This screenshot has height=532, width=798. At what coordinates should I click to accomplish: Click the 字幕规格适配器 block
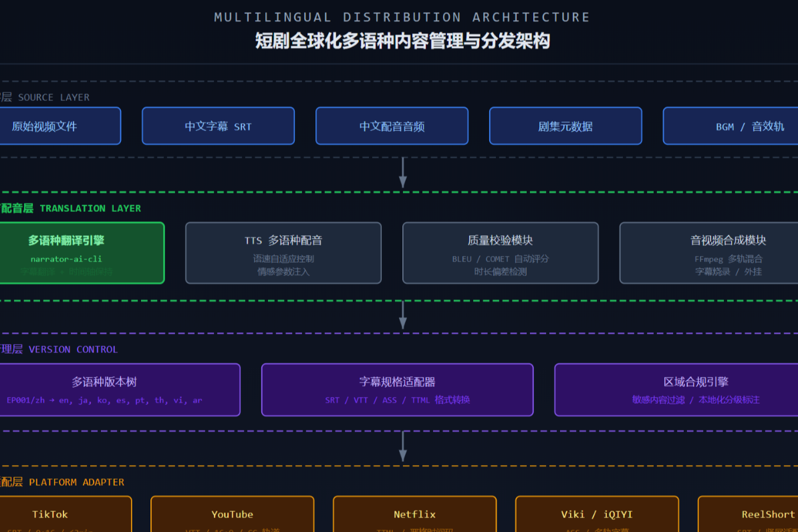pyautogui.click(x=398, y=390)
